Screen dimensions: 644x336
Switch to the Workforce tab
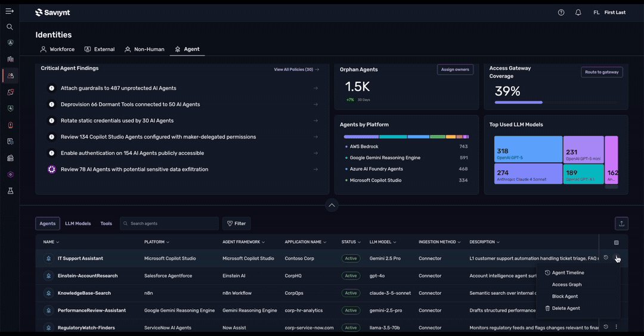(57, 50)
